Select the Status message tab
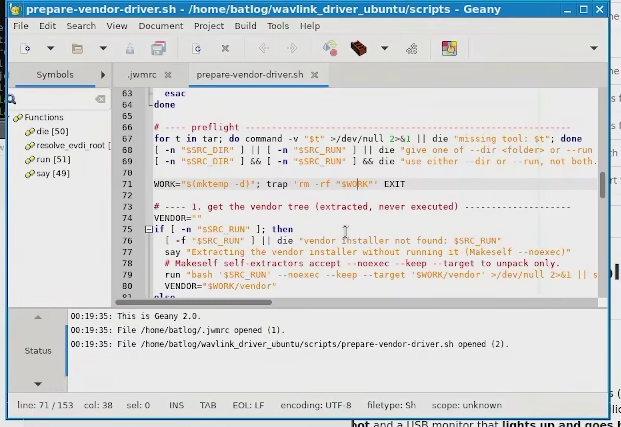 click(x=38, y=351)
